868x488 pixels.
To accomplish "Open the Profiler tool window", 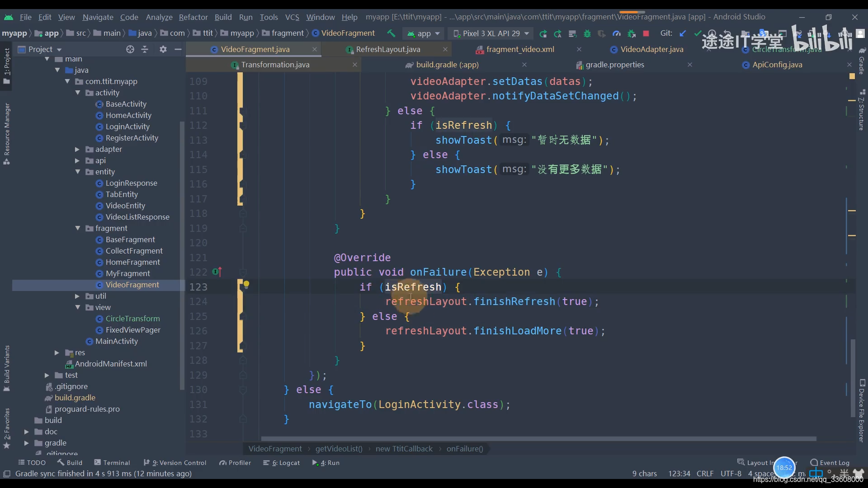I will click(x=235, y=463).
